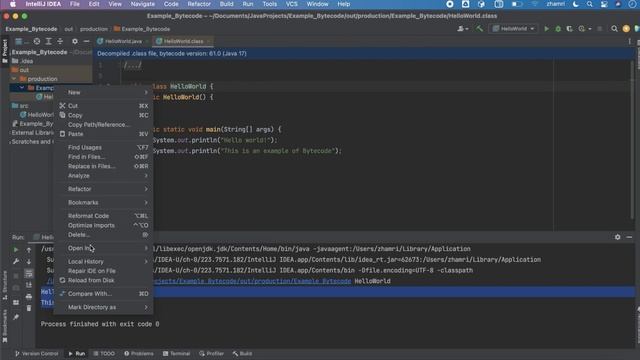Click the Build hammer icon in toolbar
The image size is (640, 360).
point(480,29)
